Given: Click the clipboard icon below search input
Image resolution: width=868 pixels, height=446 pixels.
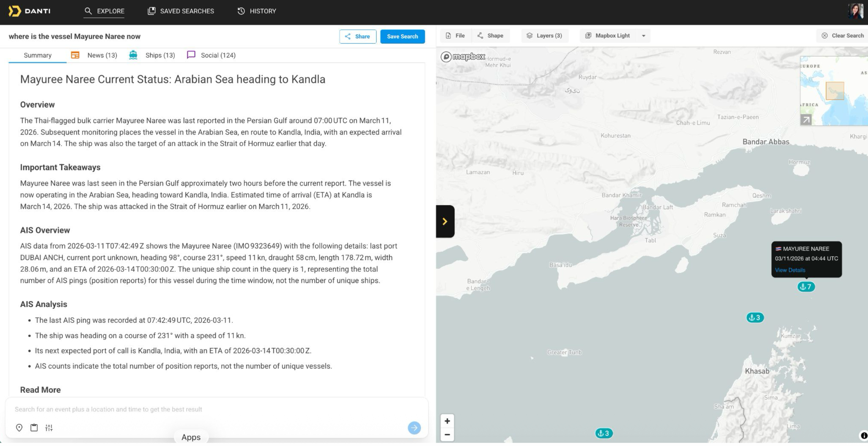Looking at the screenshot, I should (x=34, y=427).
